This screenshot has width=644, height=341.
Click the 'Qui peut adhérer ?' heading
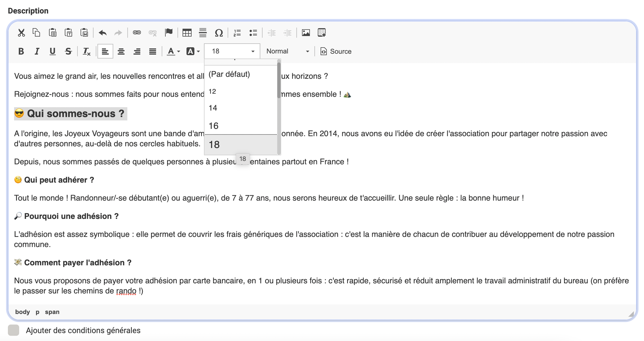pos(59,180)
